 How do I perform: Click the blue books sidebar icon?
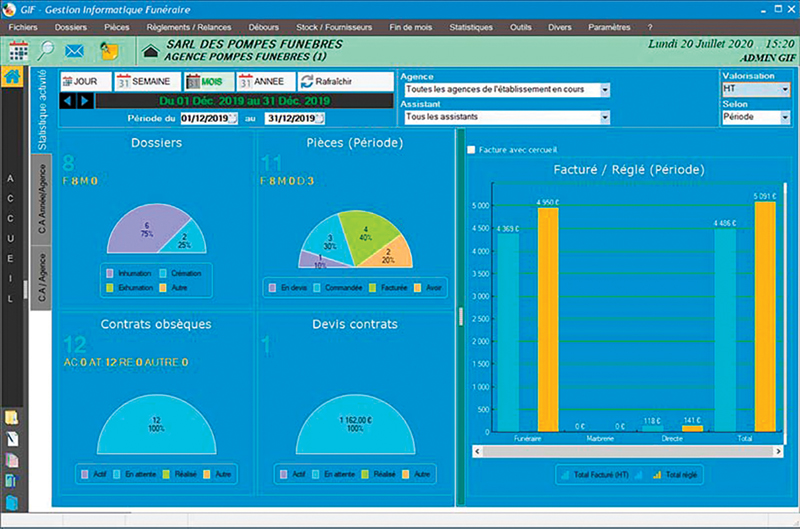(x=11, y=481)
